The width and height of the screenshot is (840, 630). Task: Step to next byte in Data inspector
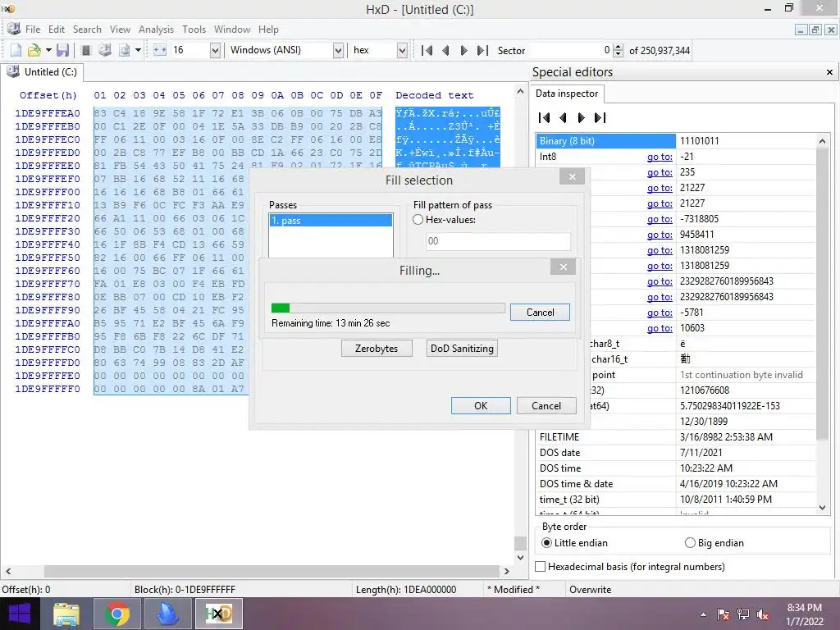582,118
